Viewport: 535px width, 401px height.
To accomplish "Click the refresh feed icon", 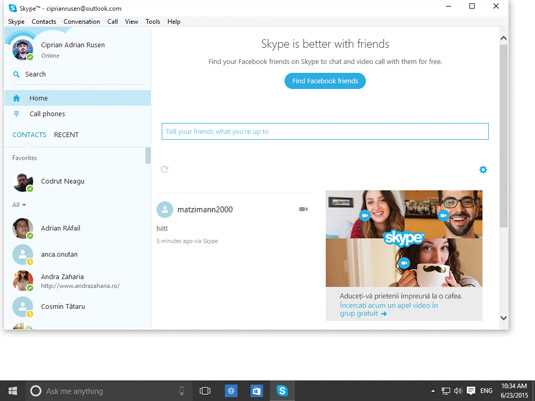I will pos(164,169).
